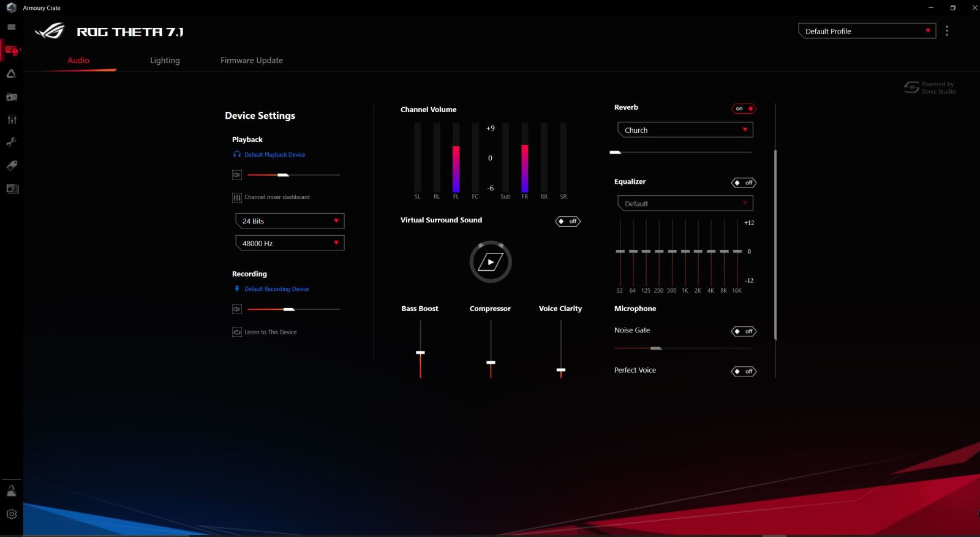
Task: Click the RR channel volume bar
Action: click(x=544, y=158)
